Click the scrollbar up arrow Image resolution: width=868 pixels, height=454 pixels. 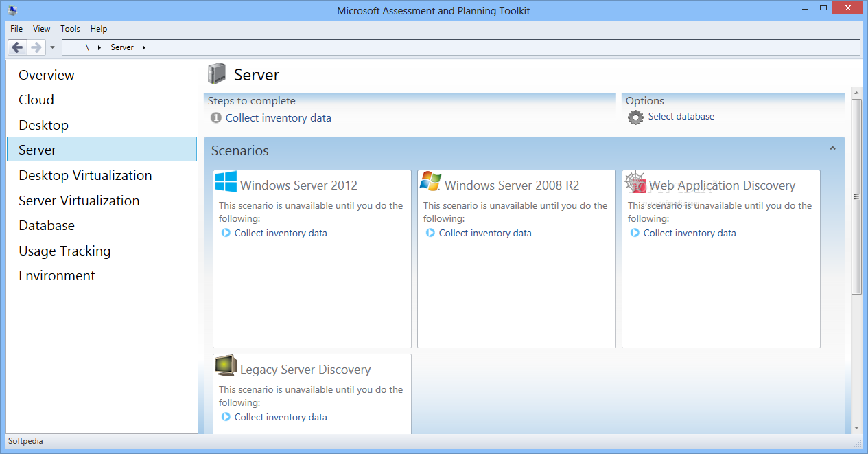[856, 92]
